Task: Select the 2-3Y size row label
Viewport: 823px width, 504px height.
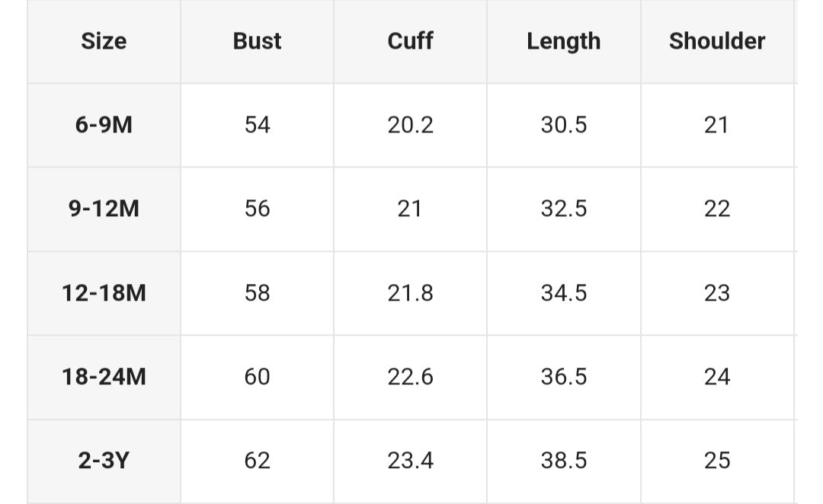Action: click(x=104, y=461)
